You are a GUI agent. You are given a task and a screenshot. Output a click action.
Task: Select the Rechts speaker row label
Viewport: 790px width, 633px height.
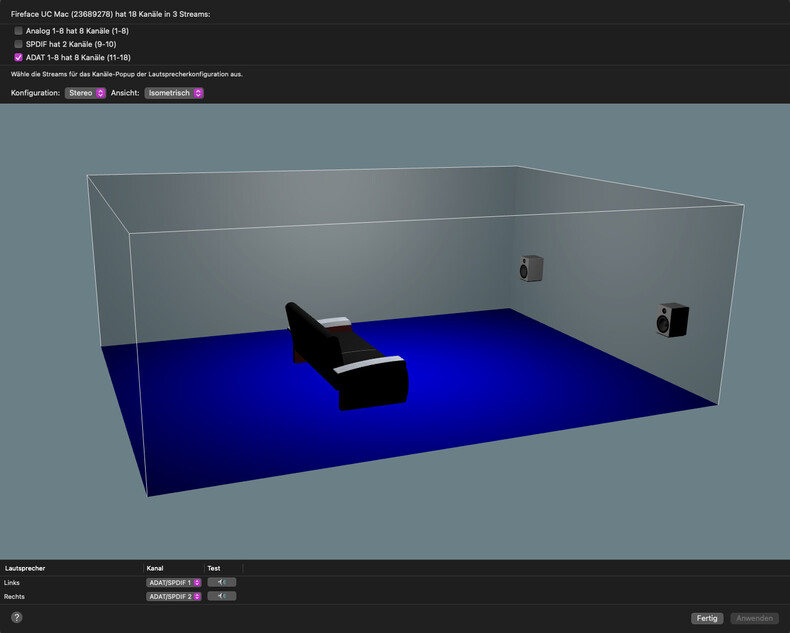tap(14, 596)
